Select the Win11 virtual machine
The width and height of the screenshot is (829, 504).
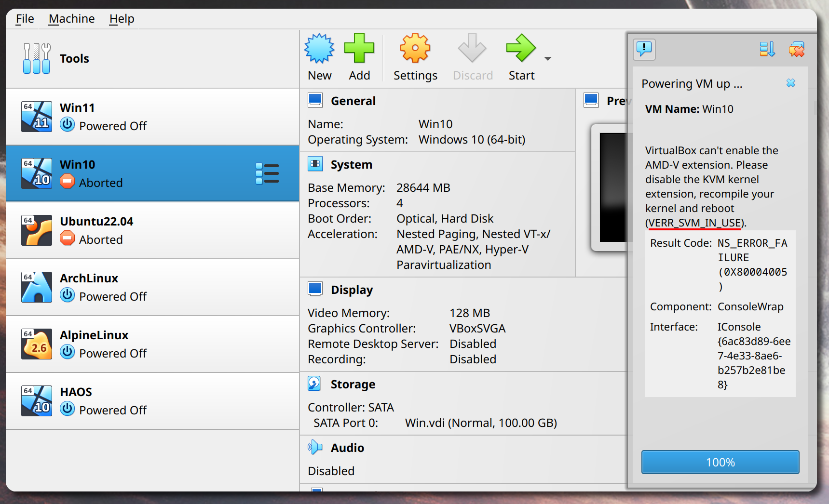pos(152,117)
